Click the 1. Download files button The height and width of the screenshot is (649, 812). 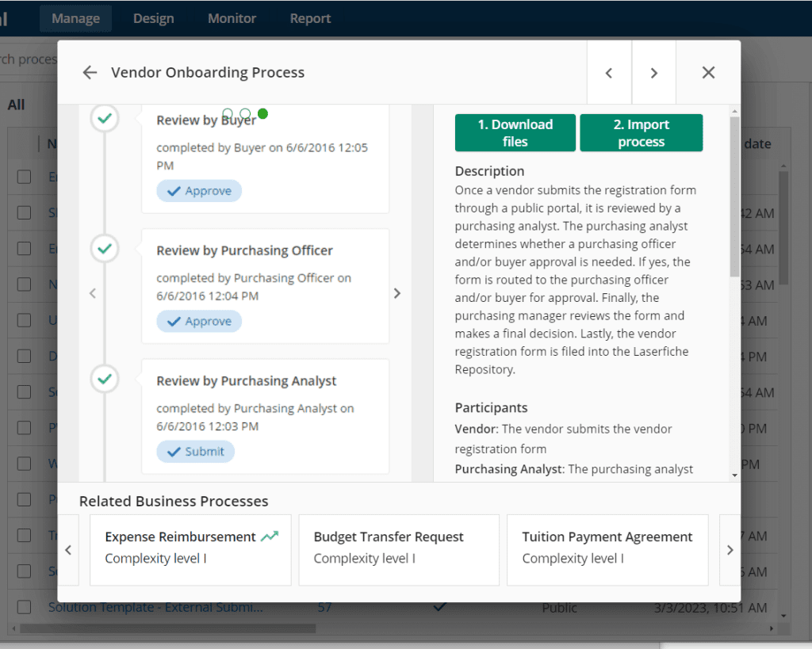(515, 133)
